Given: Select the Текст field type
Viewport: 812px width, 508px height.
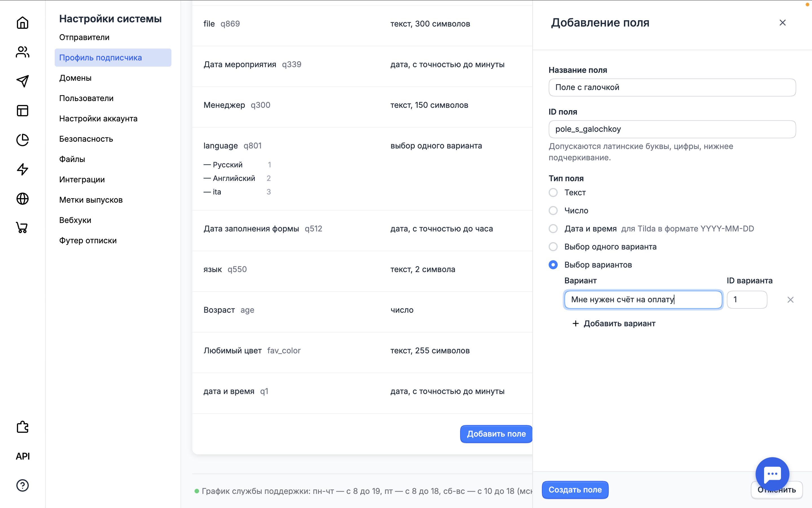Looking at the screenshot, I should 553,192.
